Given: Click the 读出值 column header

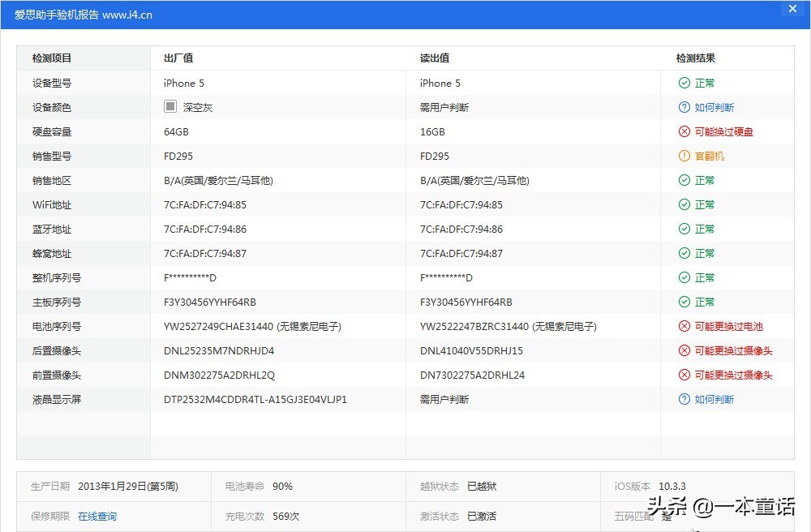Looking at the screenshot, I should coord(435,58).
